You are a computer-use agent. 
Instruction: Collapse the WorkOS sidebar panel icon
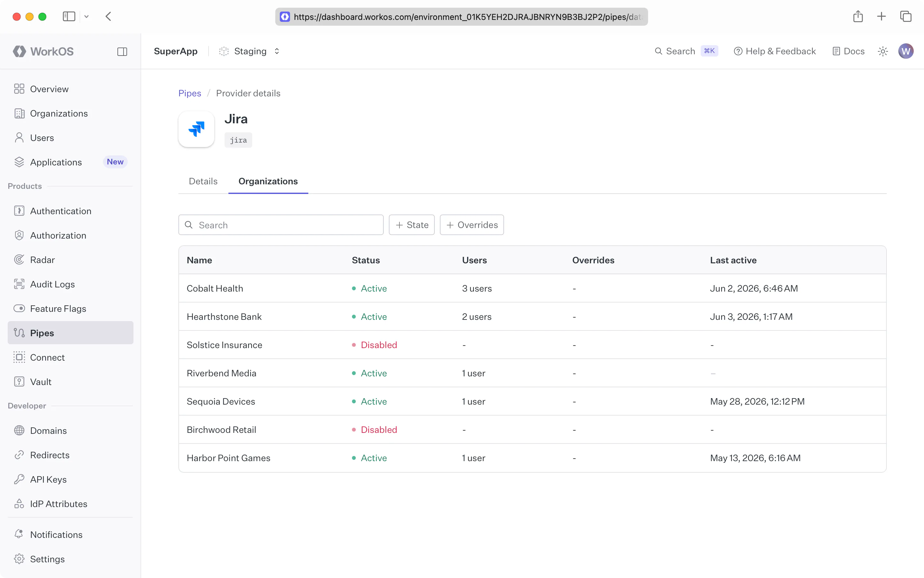pyautogui.click(x=122, y=52)
